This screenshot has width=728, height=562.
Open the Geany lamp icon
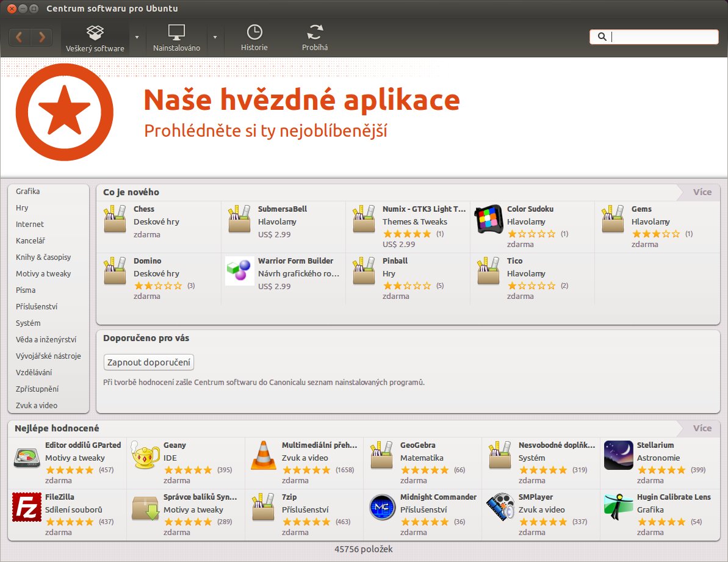click(145, 455)
